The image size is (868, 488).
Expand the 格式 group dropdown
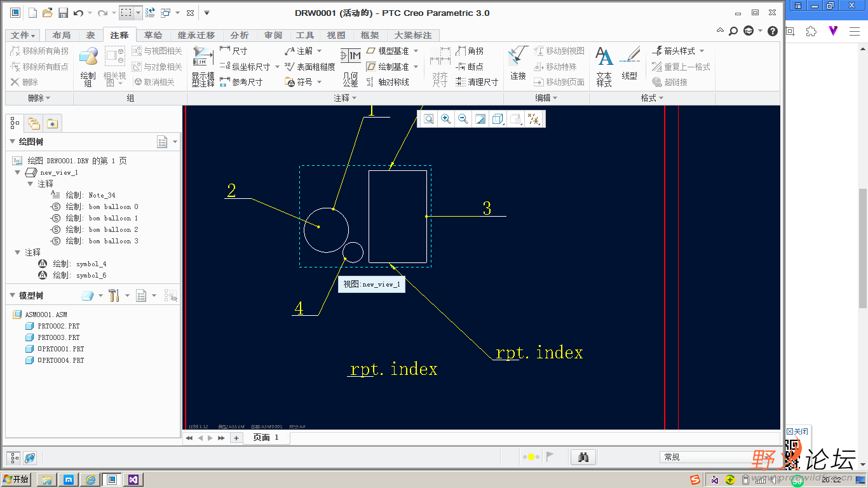[652, 98]
